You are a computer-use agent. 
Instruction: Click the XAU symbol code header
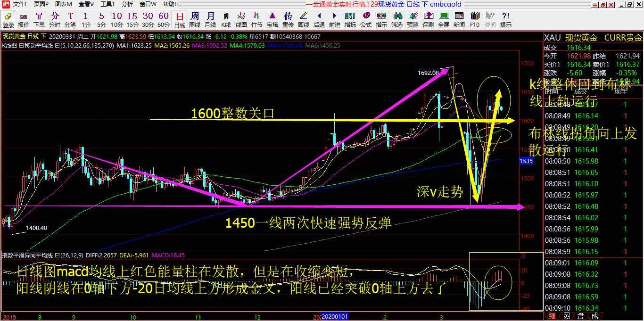point(553,38)
